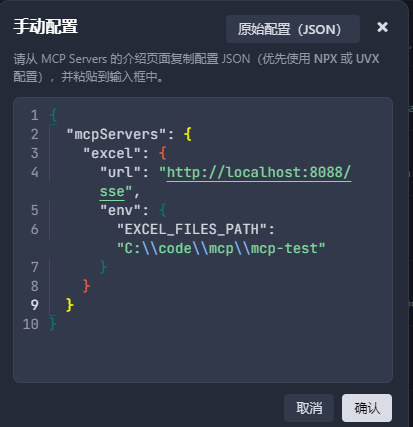Screen dimensions: 413x427
Task: Click the yellow closing brace on line 9
Action: 70,305
